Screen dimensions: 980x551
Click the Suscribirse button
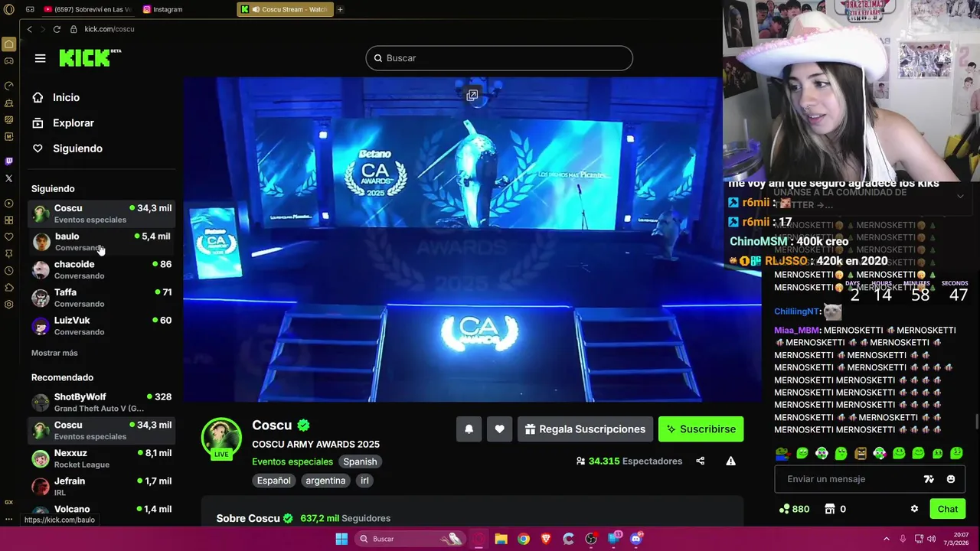[701, 429]
